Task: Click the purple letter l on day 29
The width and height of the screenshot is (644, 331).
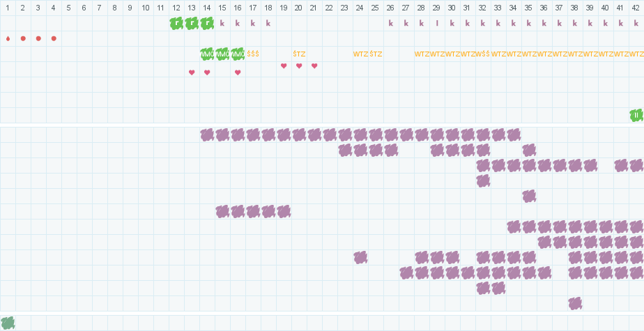Action: pyautogui.click(x=437, y=23)
